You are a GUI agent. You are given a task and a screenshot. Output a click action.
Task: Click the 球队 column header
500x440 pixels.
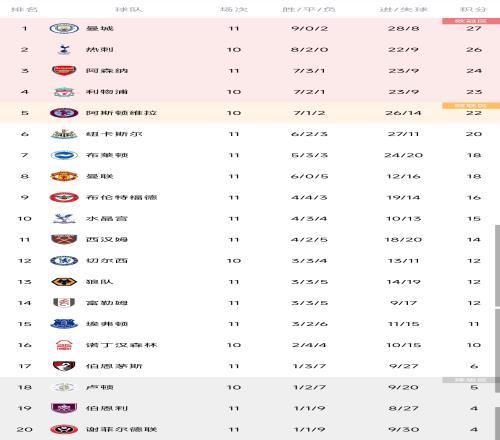coord(129,9)
